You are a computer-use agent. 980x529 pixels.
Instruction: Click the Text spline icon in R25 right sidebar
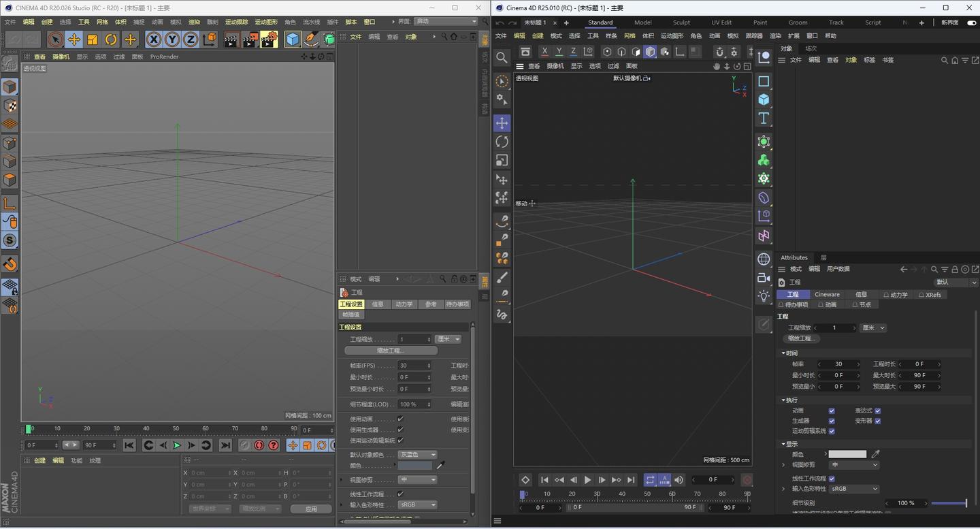[x=763, y=118]
